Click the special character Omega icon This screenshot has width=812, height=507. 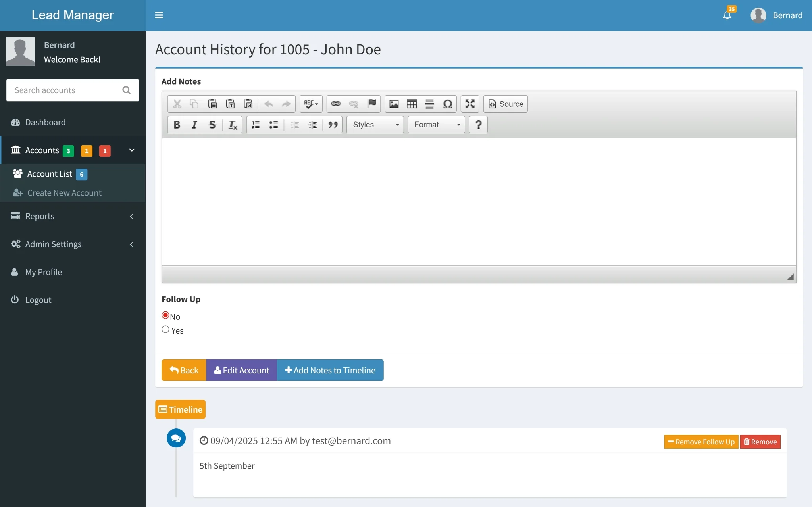(447, 104)
